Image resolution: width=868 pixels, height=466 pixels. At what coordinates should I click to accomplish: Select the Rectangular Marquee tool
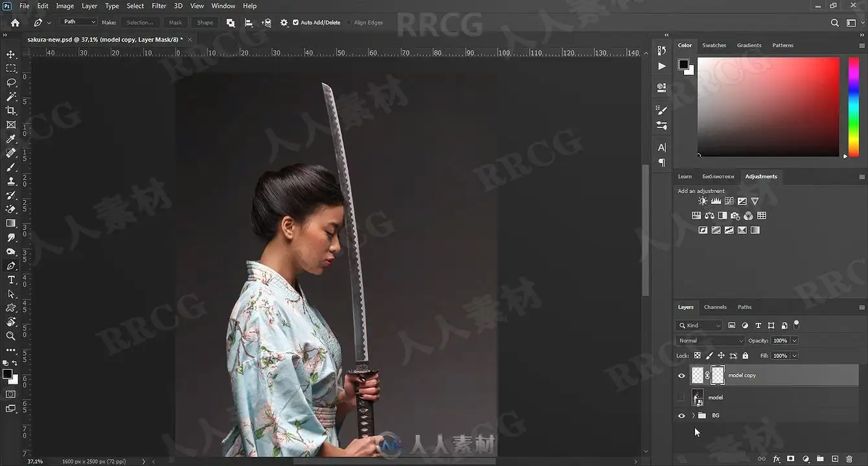click(11, 68)
